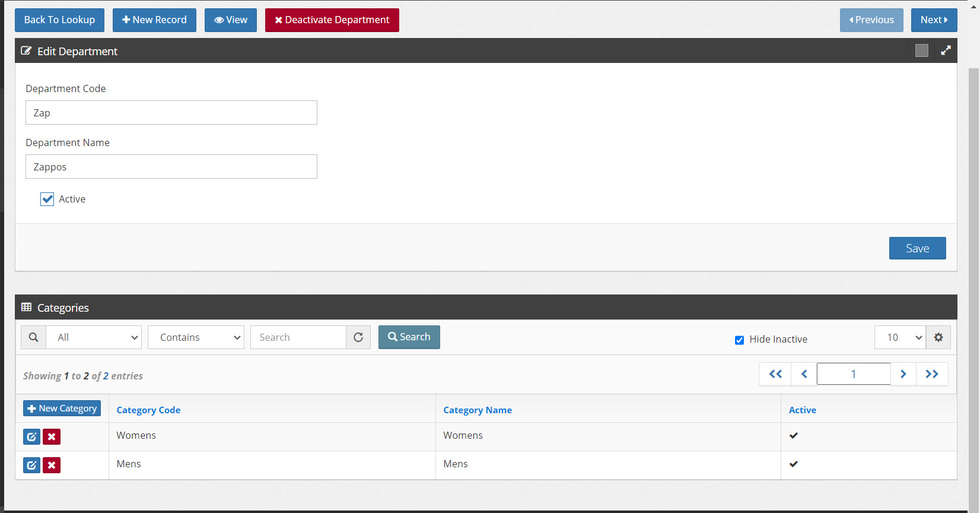Go to next page of categories
The height and width of the screenshot is (513, 980).
click(x=903, y=374)
